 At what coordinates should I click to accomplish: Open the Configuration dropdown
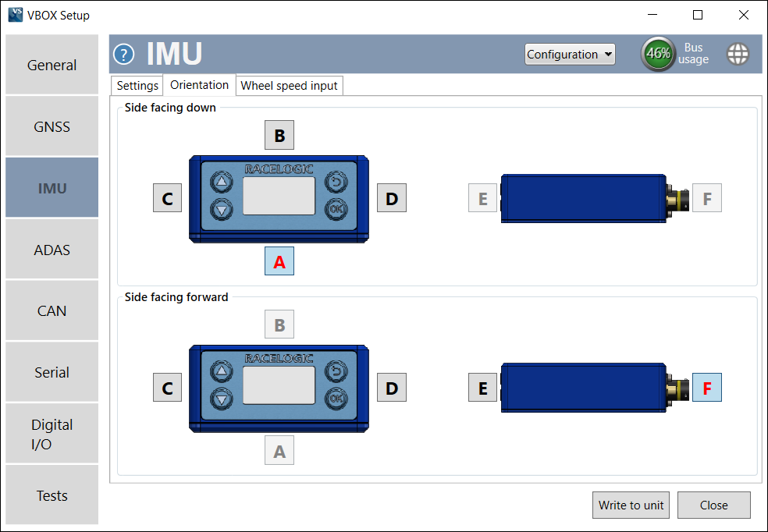pos(570,54)
